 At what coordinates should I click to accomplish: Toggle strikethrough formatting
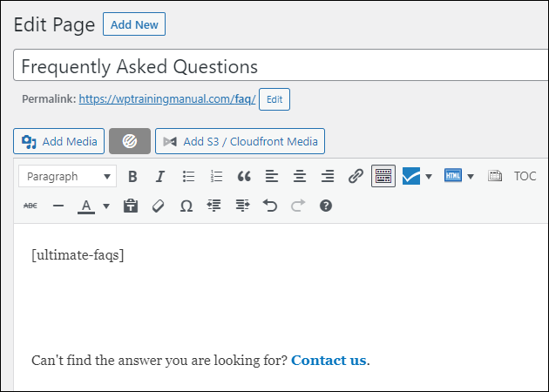[30, 206]
